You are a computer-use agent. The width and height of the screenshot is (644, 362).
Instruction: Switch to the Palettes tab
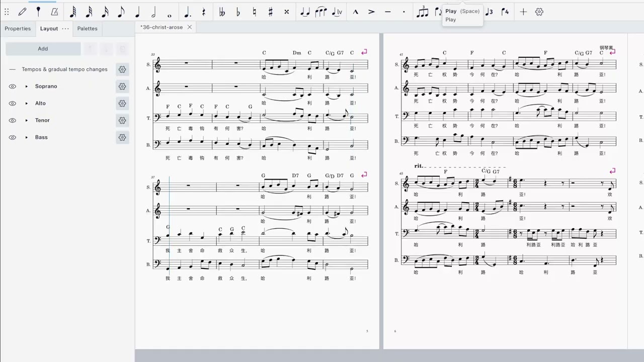click(87, 29)
